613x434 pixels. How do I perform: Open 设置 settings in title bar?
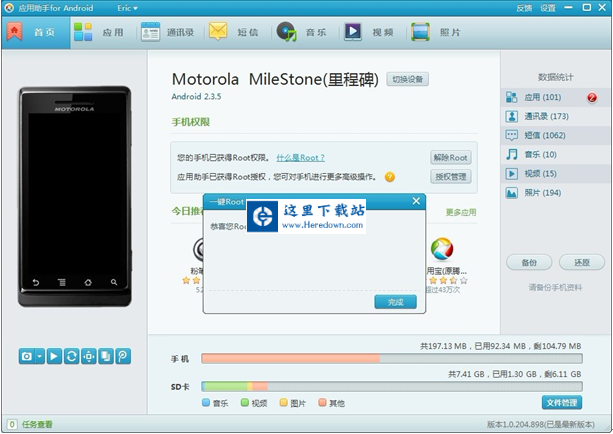click(x=548, y=8)
